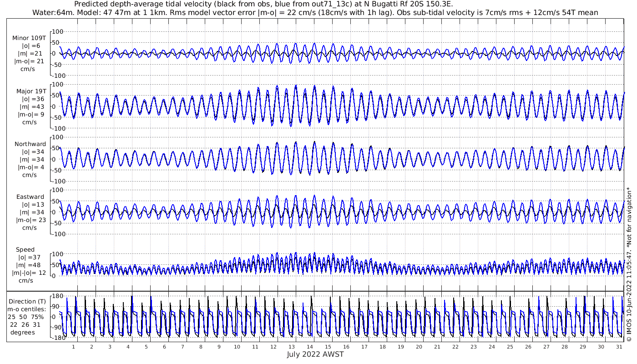Click the 'm-o centiles:' label
This screenshot has height=364, width=637.
27,309
